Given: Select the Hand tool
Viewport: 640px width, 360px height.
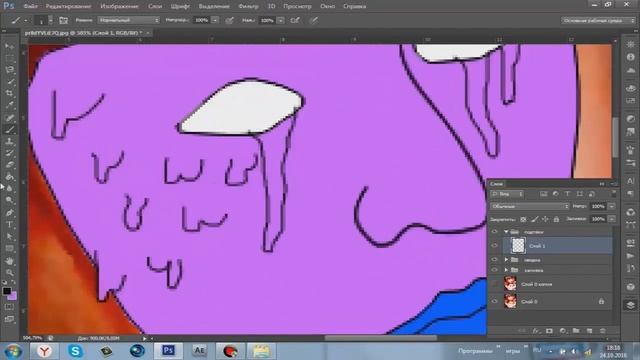Looking at the screenshot, I should click(10, 261).
